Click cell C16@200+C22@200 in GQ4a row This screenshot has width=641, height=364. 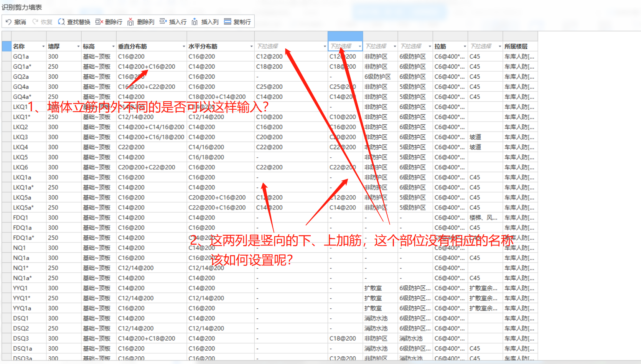click(152, 87)
